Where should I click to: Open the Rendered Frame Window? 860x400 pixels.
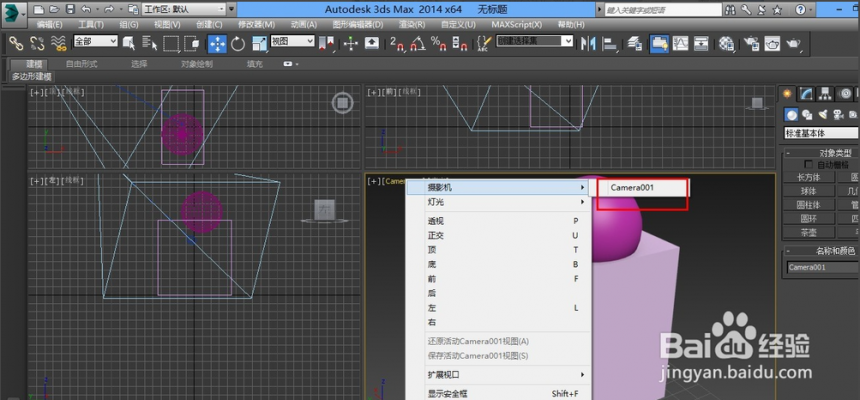point(772,43)
